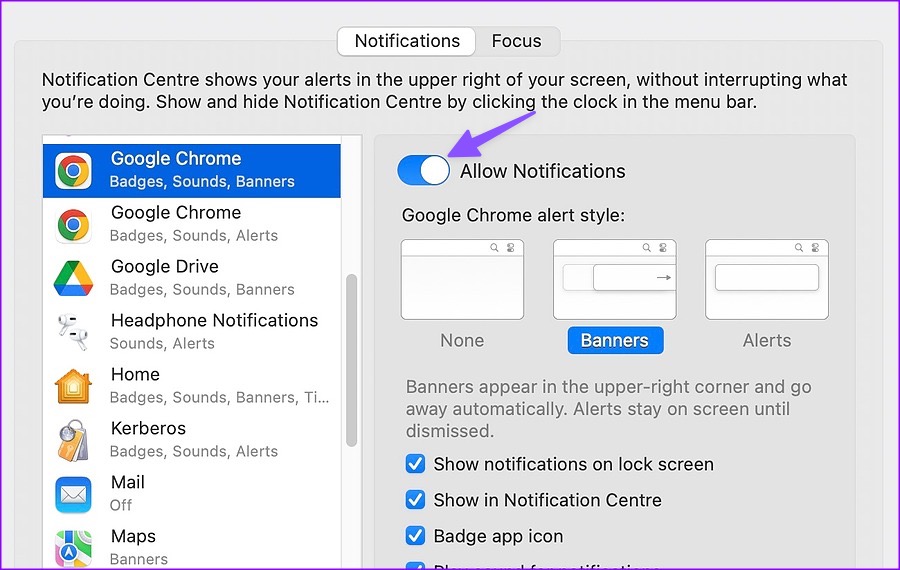Click the Banners label button
This screenshot has height=570, width=900.
[615, 340]
